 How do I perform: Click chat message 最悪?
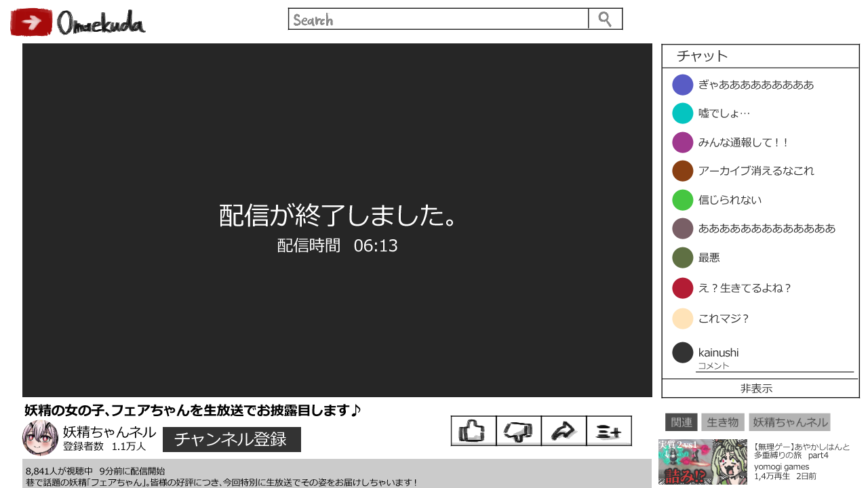[x=709, y=258]
